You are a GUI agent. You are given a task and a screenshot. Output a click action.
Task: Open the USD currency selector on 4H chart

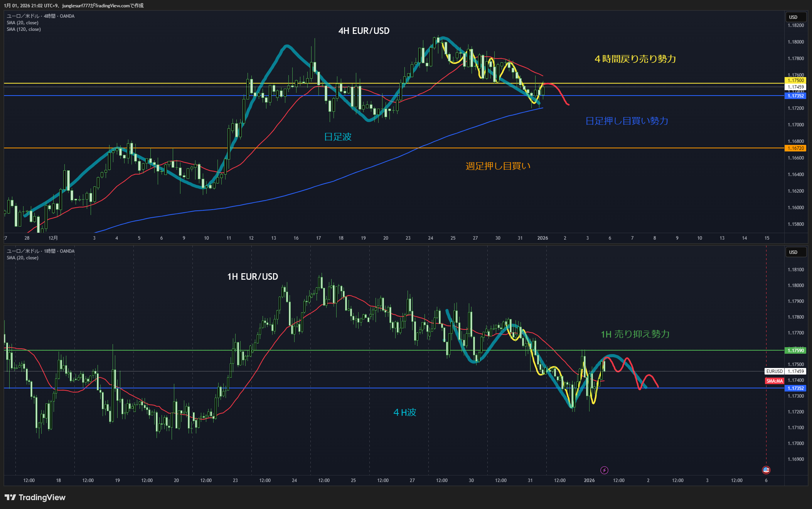coord(795,17)
